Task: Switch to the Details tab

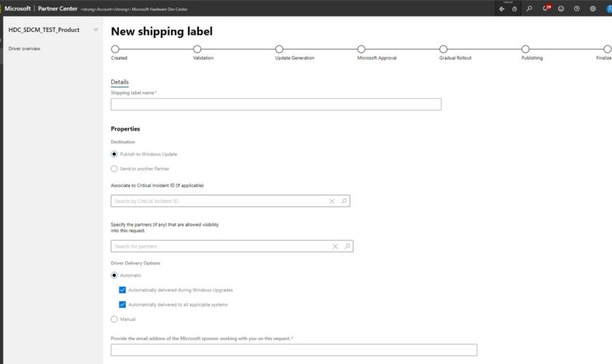Action: [x=119, y=82]
